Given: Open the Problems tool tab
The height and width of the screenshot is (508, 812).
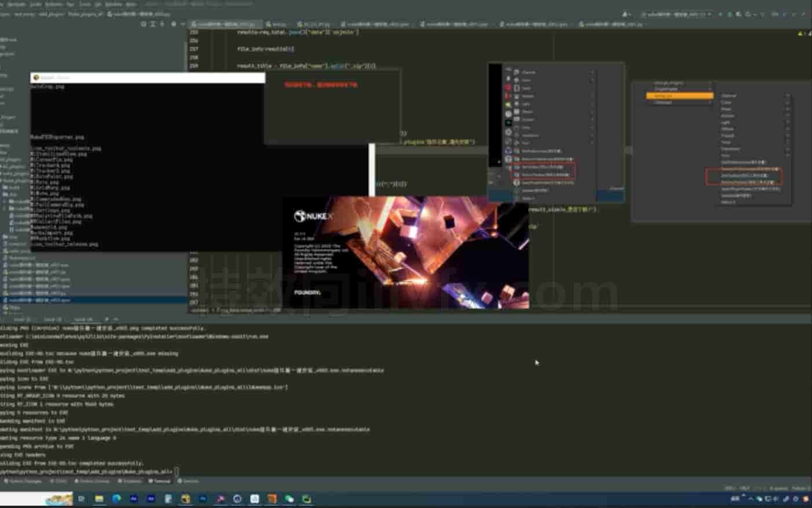Looking at the screenshot, I should coord(130,481).
